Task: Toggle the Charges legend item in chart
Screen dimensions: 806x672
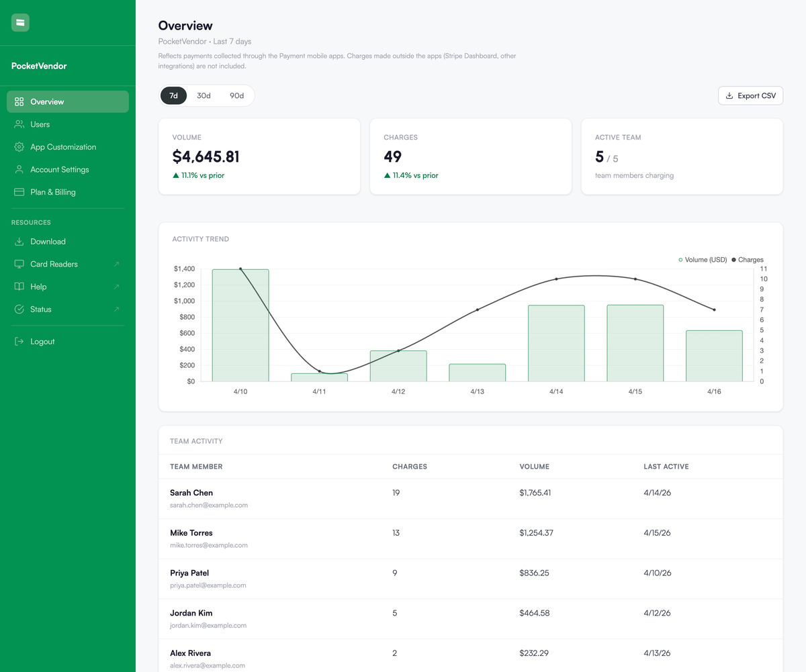Action: coord(748,260)
